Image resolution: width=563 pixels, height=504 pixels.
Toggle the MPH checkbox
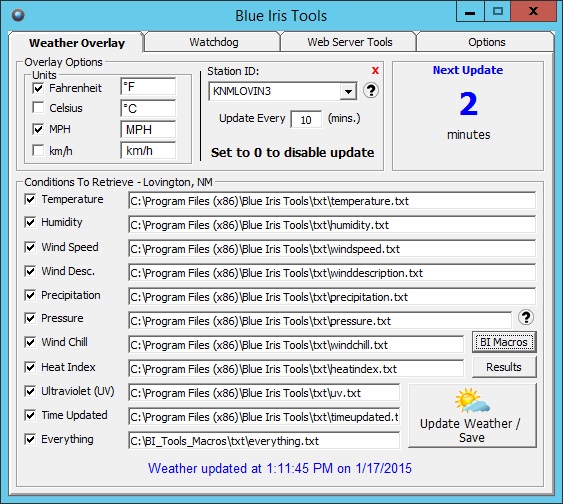[x=38, y=129]
